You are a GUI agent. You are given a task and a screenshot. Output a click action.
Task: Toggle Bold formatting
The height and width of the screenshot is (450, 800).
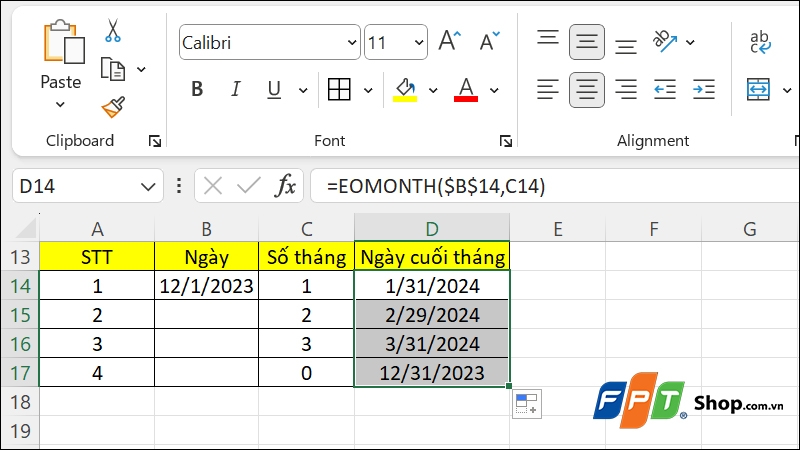click(x=197, y=90)
